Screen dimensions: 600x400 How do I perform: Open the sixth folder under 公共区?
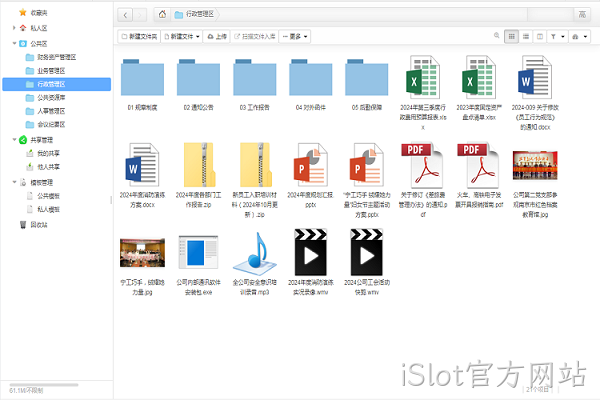(46, 124)
